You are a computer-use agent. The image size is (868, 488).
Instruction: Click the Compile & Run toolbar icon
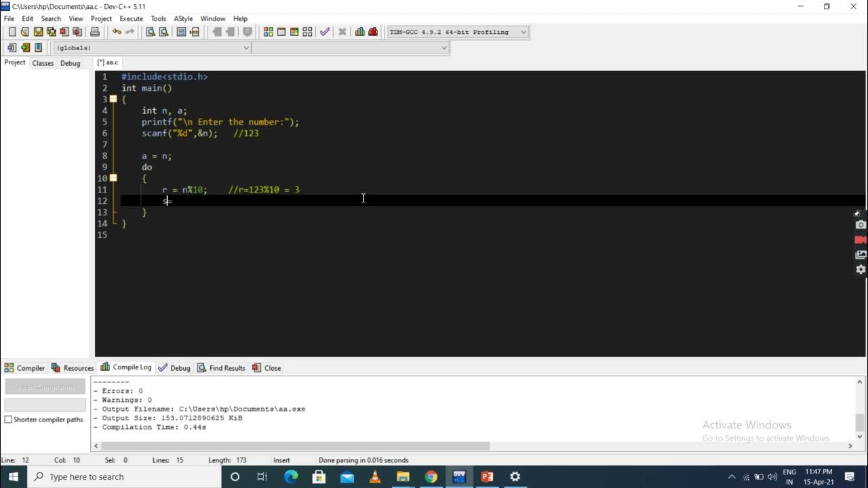(x=294, y=32)
